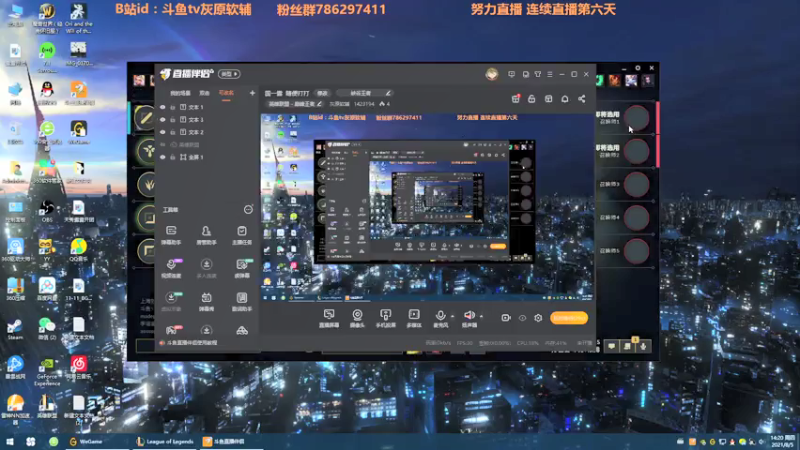The height and width of the screenshot is (450, 800).
Task: Open the Pk tool with red badge
Action: pyautogui.click(x=172, y=330)
